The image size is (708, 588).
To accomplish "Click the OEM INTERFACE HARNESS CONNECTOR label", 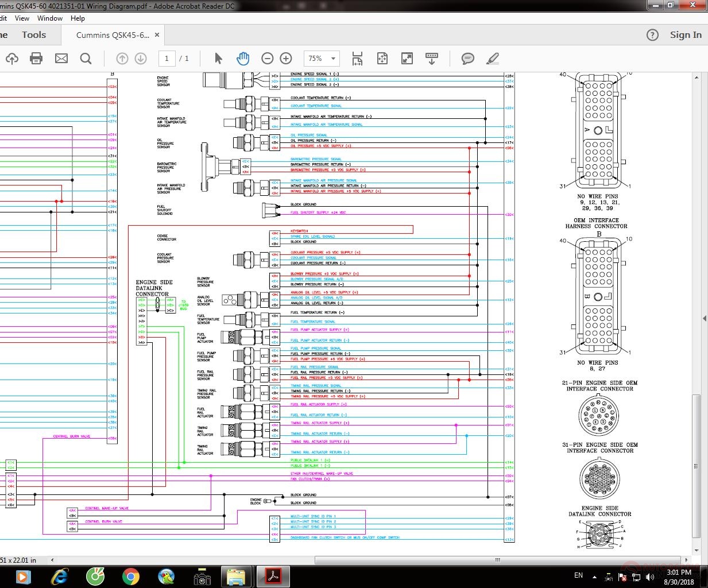I will coord(597,223).
